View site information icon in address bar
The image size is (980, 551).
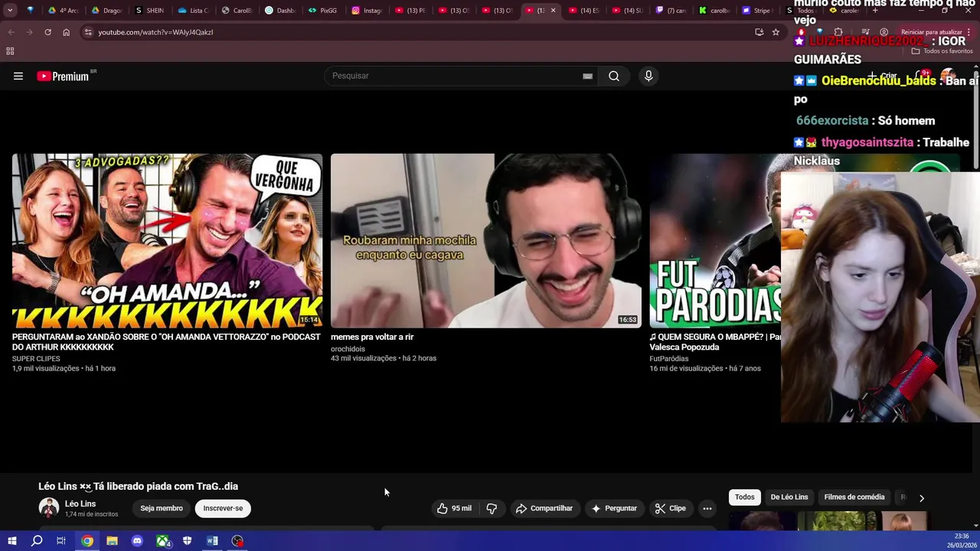[88, 32]
